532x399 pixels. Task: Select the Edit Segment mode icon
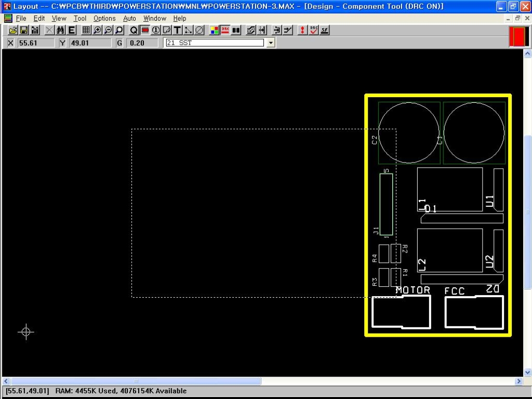[276, 30]
